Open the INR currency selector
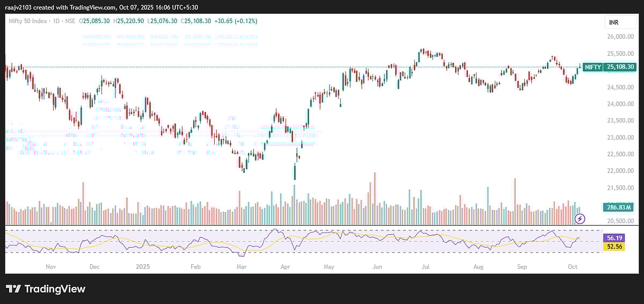The height and width of the screenshot is (304, 644). tap(614, 22)
